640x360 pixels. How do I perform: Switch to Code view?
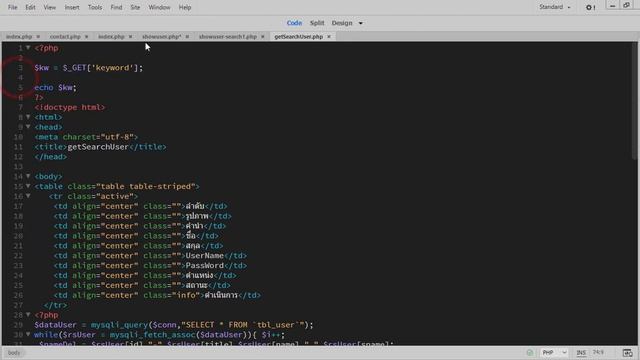tap(294, 23)
